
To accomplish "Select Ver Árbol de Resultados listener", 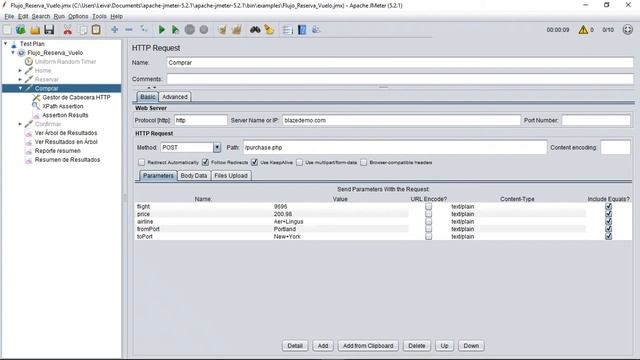I will [x=66, y=133].
